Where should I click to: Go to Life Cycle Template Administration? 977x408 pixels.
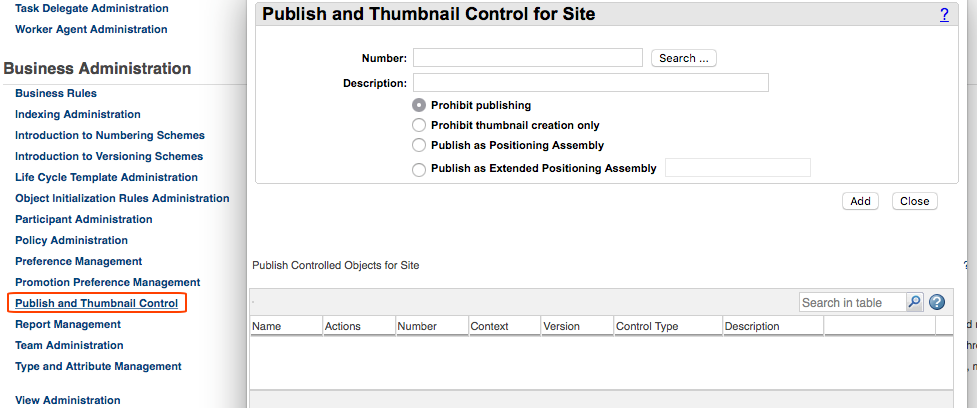coord(106,177)
